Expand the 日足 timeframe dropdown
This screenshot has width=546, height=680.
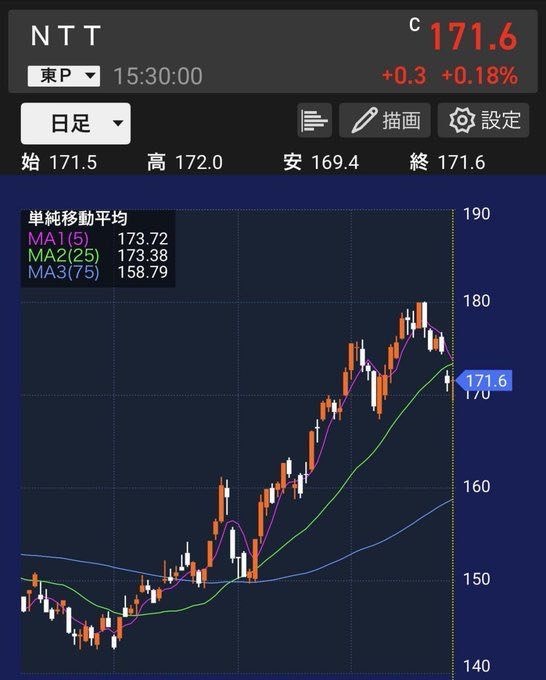click(75, 124)
